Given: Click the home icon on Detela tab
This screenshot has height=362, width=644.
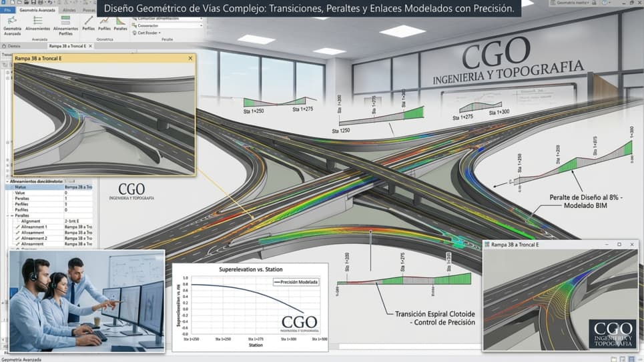Looking at the screenshot, I should point(4,46).
